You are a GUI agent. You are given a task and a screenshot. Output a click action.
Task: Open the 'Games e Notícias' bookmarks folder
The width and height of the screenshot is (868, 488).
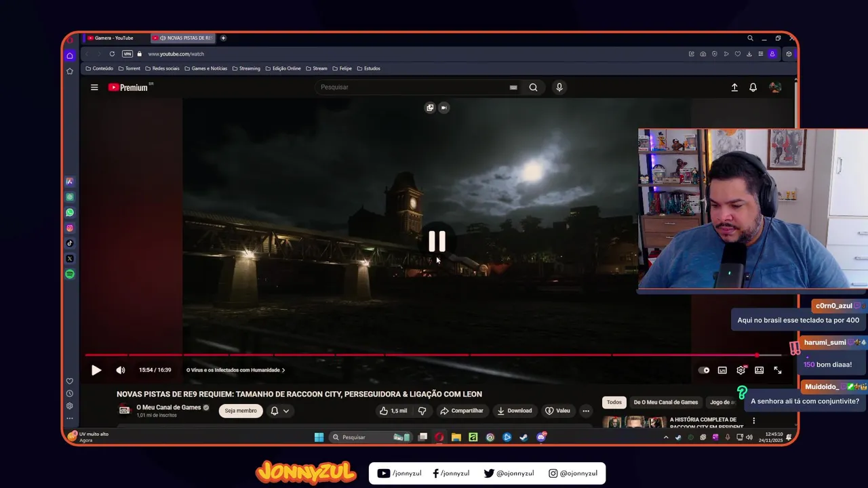[206, 68]
